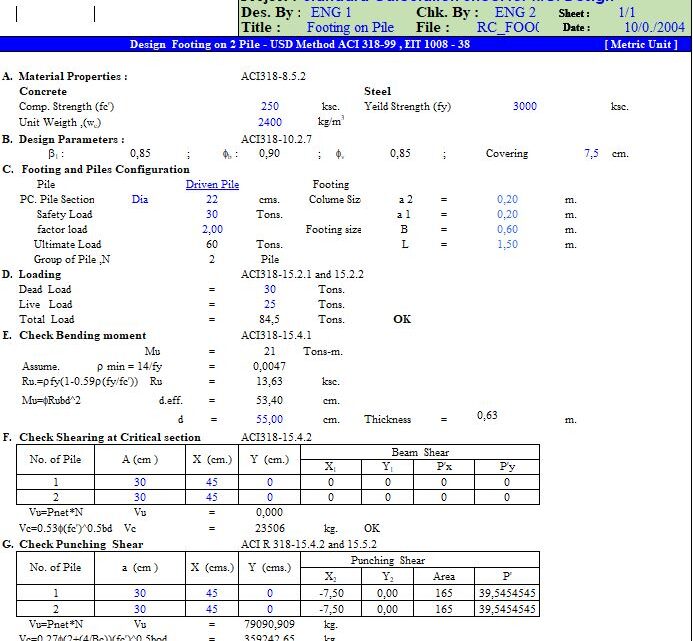Click the beam shear Vu value 0,000
The image size is (693, 641).
(x=269, y=512)
